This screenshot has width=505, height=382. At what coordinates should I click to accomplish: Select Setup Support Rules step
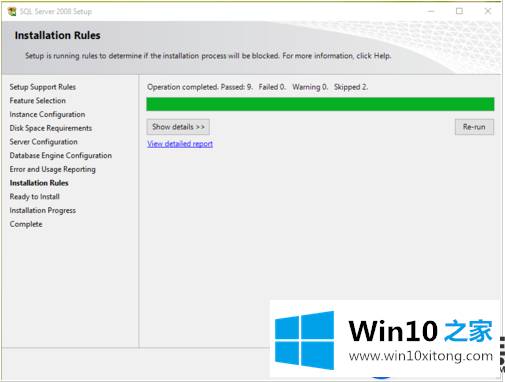pos(43,87)
